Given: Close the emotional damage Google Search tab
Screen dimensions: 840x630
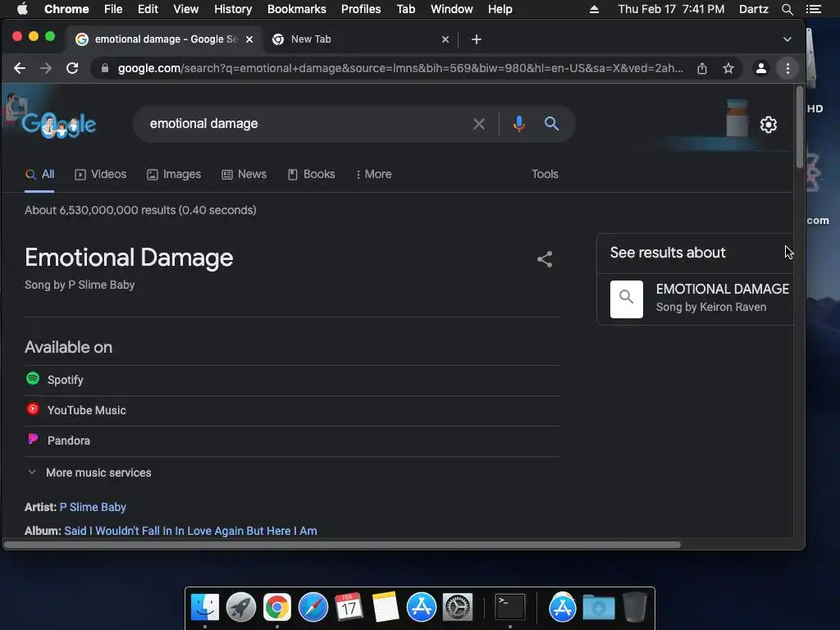Looking at the screenshot, I should coord(249,39).
